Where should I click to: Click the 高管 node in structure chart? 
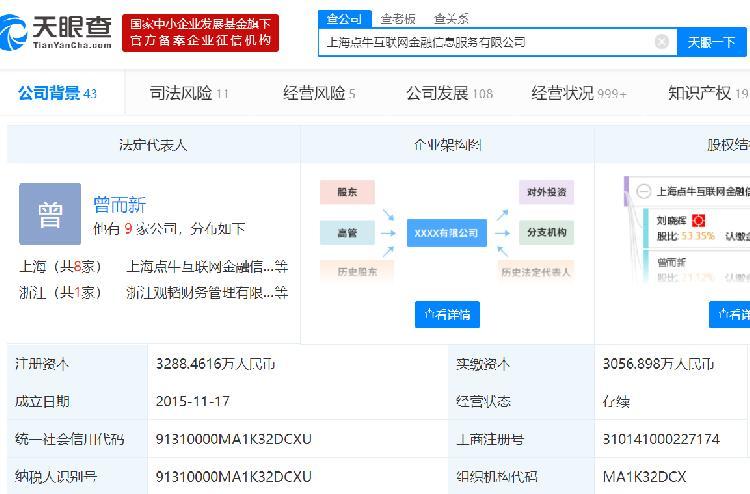(347, 233)
